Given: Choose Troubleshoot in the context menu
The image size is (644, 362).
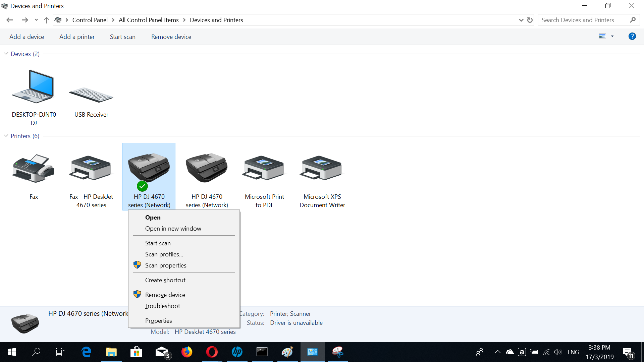Looking at the screenshot, I should click(162, 306).
